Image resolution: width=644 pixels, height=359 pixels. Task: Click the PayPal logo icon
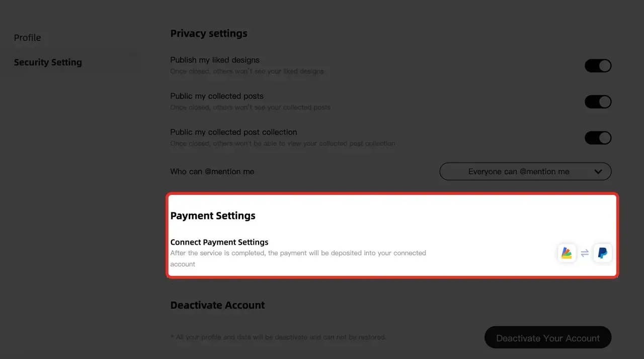pos(602,253)
